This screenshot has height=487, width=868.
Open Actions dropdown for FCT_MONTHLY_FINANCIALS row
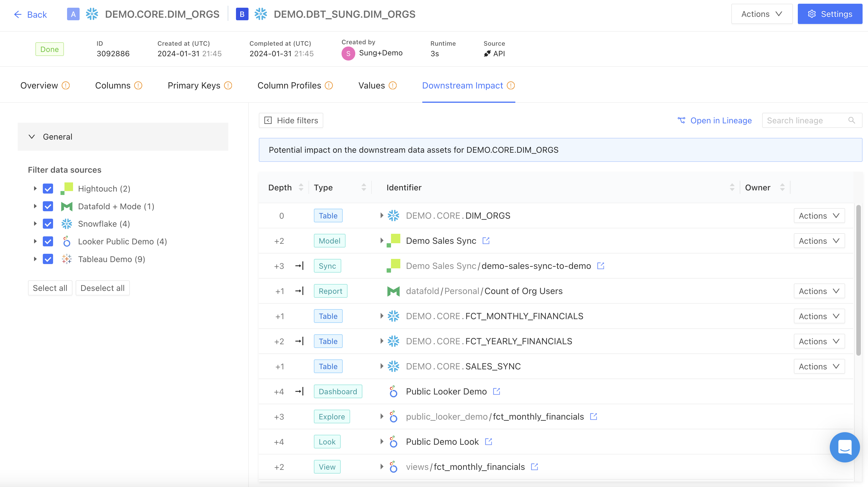pos(819,316)
